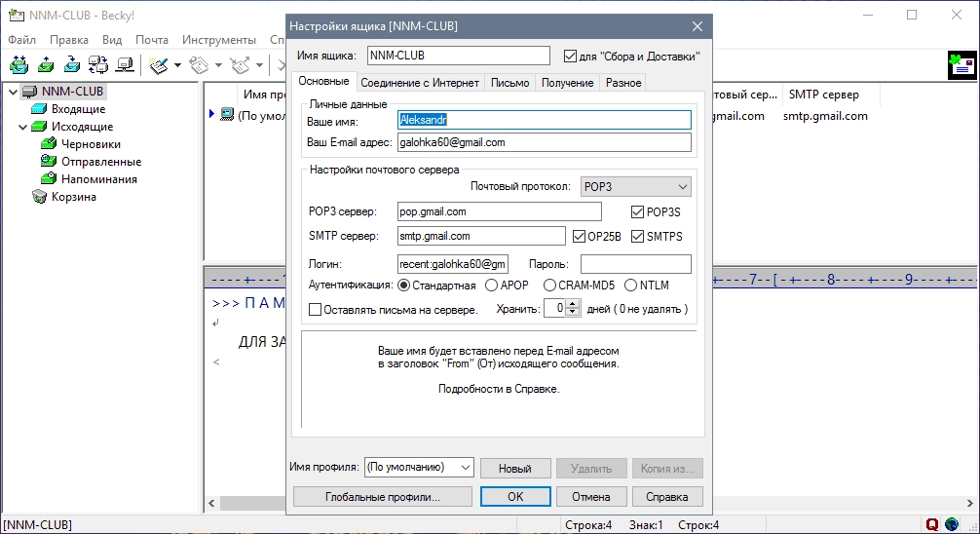
Task: Click the two-computer remote mailbox sync toolbar icon
Action: coord(98,64)
